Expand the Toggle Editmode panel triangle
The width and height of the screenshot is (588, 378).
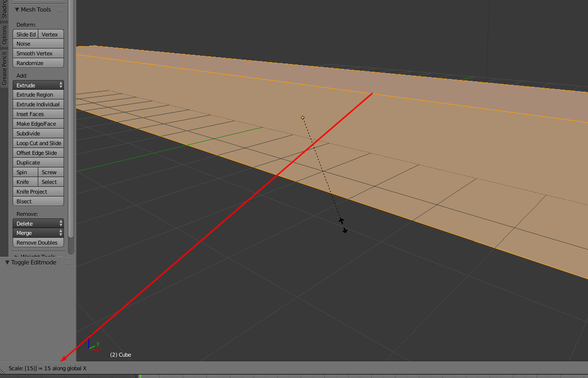(x=7, y=263)
